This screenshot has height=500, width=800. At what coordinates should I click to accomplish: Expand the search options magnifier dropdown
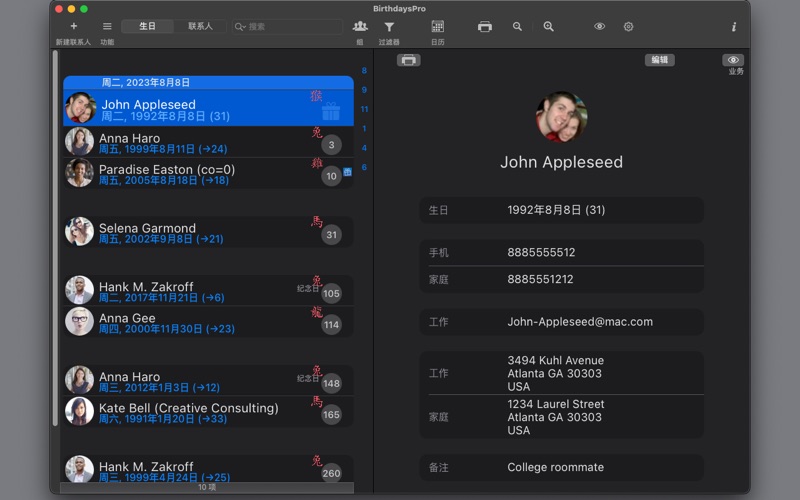[x=240, y=27]
